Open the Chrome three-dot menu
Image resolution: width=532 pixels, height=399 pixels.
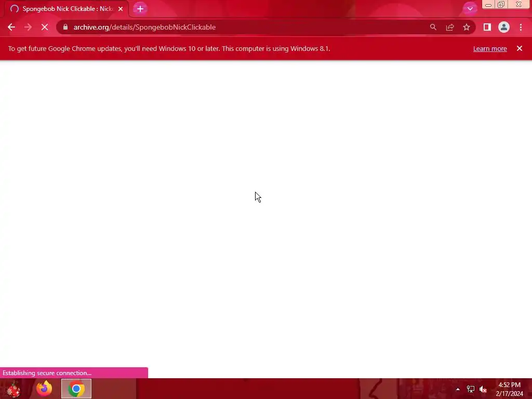pos(521,27)
